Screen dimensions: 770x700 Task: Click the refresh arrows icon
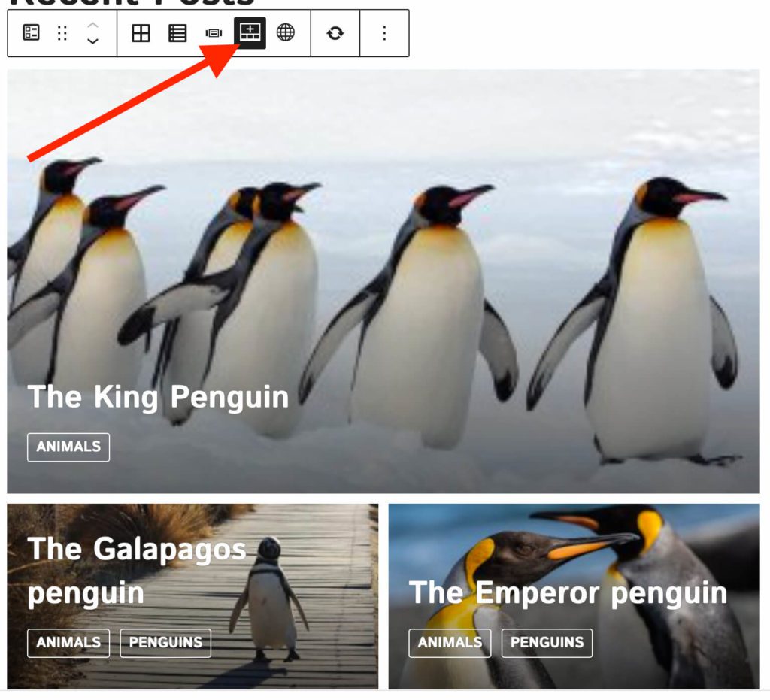pos(335,33)
